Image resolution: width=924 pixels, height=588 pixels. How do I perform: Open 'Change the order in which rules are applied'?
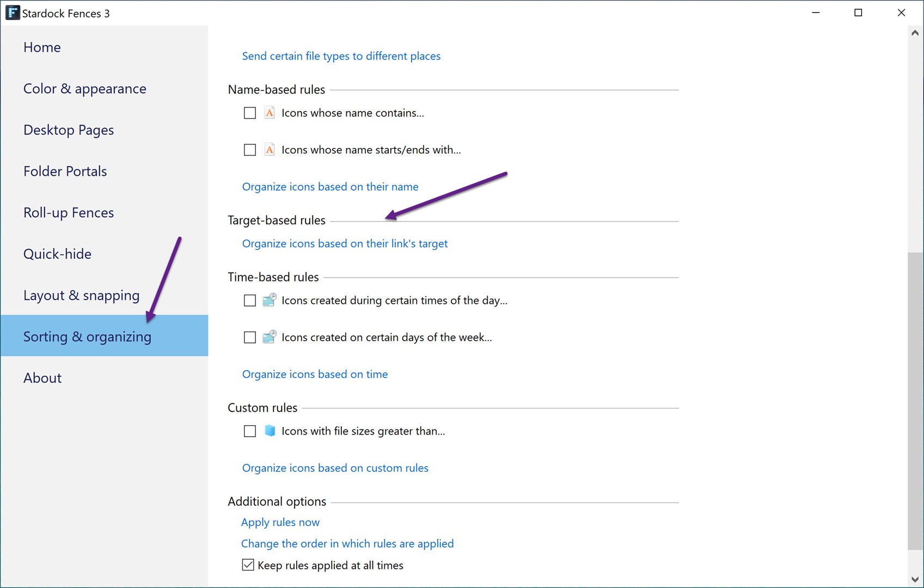pos(347,543)
